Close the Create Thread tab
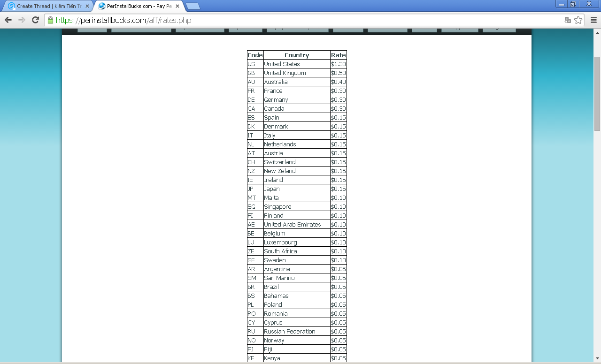The width and height of the screenshot is (601, 364). [87, 6]
